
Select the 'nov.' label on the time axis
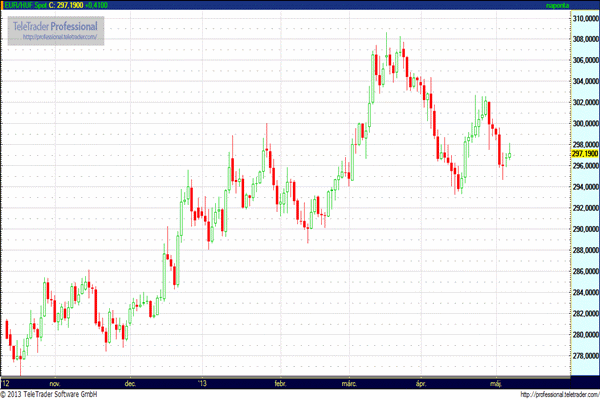[x=54, y=382]
